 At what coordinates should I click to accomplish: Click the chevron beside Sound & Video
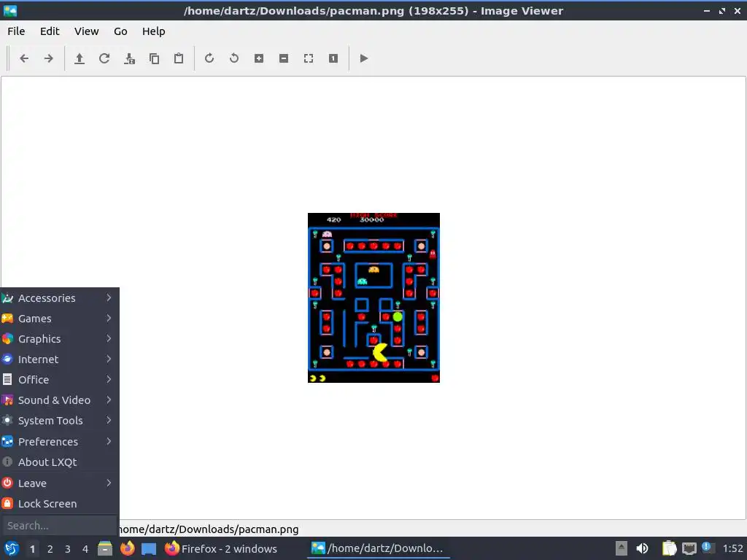tap(109, 400)
